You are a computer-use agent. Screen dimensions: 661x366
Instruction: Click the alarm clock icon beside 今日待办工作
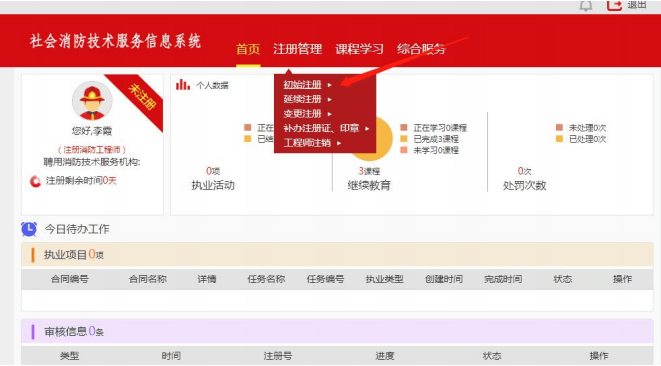coord(29,229)
